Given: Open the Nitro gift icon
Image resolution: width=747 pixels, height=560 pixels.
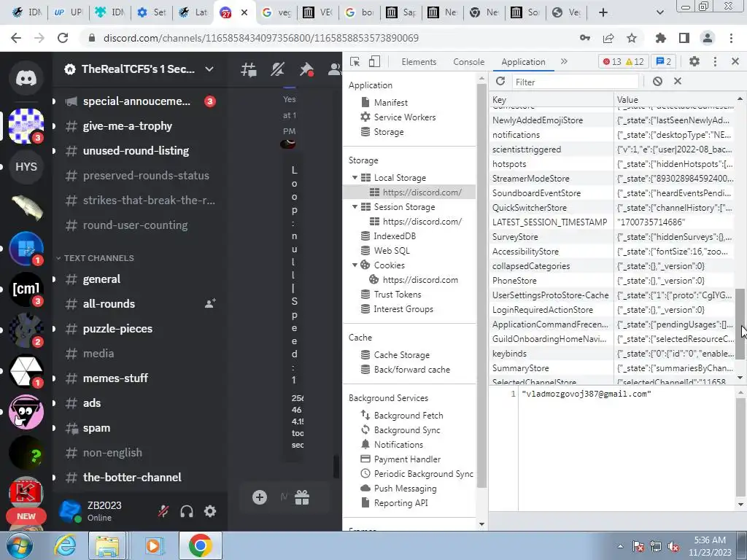Looking at the screenshot, I should click(302, 497).
